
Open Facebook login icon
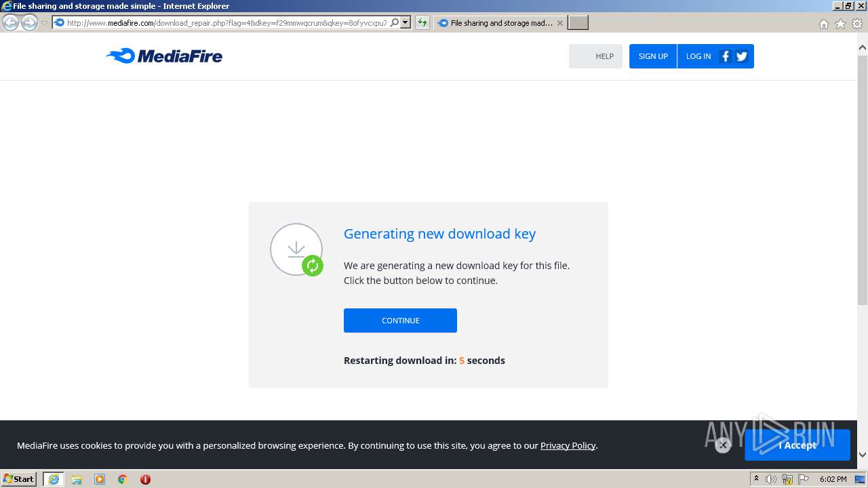point(725,56)
